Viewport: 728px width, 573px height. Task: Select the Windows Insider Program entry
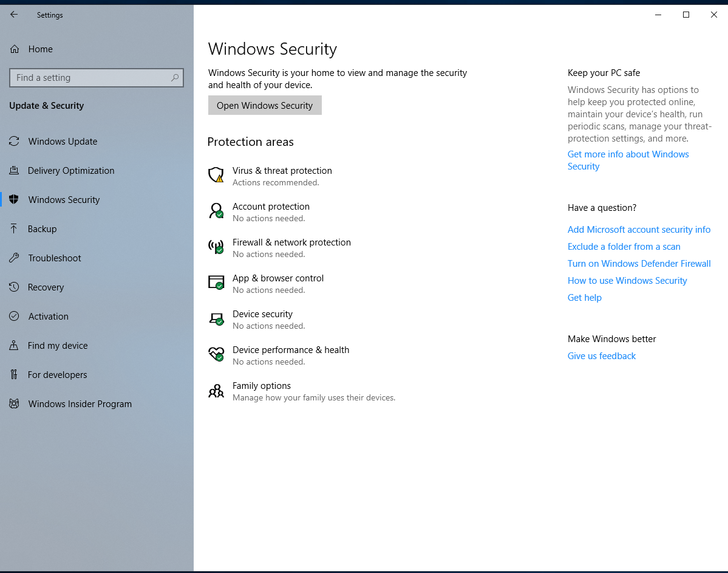(x=80, y=404)
